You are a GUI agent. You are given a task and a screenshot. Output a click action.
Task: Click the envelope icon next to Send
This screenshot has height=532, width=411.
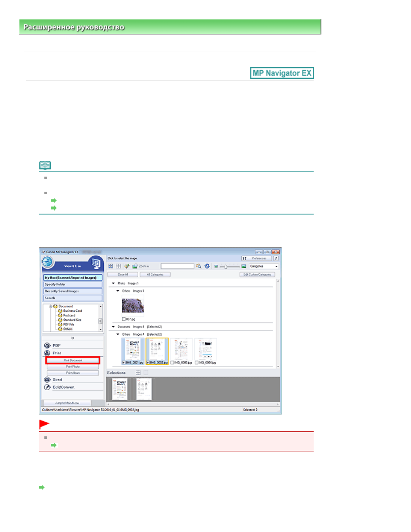47,380
